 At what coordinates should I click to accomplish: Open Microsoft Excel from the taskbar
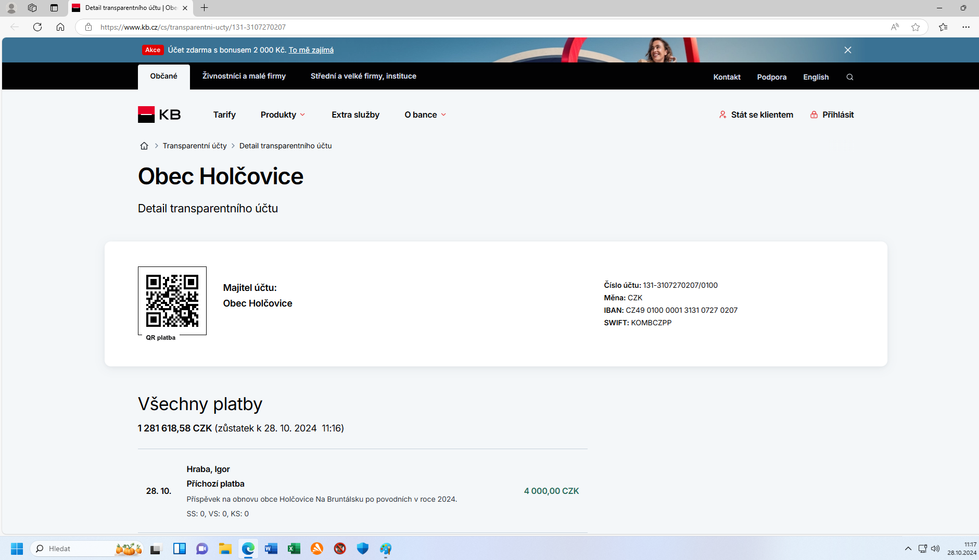pyautogui.click(x=294, y=549)
